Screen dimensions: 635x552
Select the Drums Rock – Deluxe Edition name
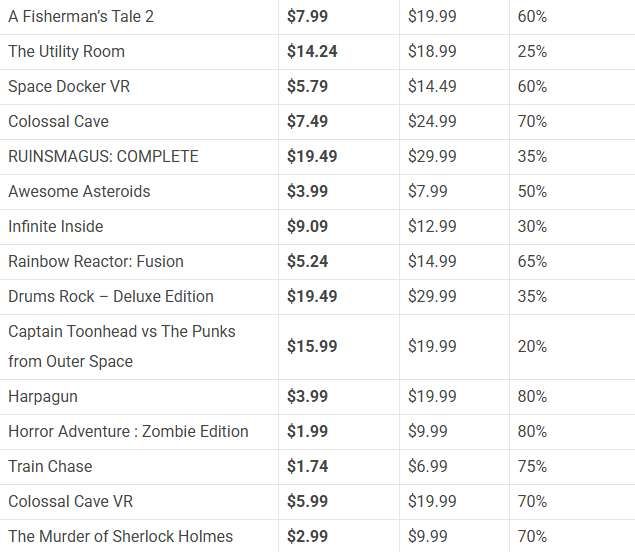click(x=111, y=297)
